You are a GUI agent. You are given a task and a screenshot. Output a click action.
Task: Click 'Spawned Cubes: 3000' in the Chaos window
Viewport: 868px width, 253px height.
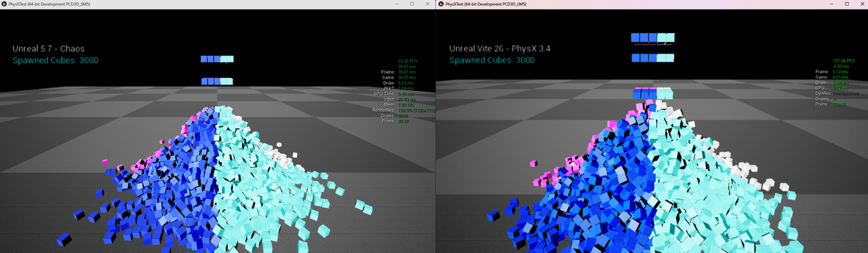click(x=56, y=60)
